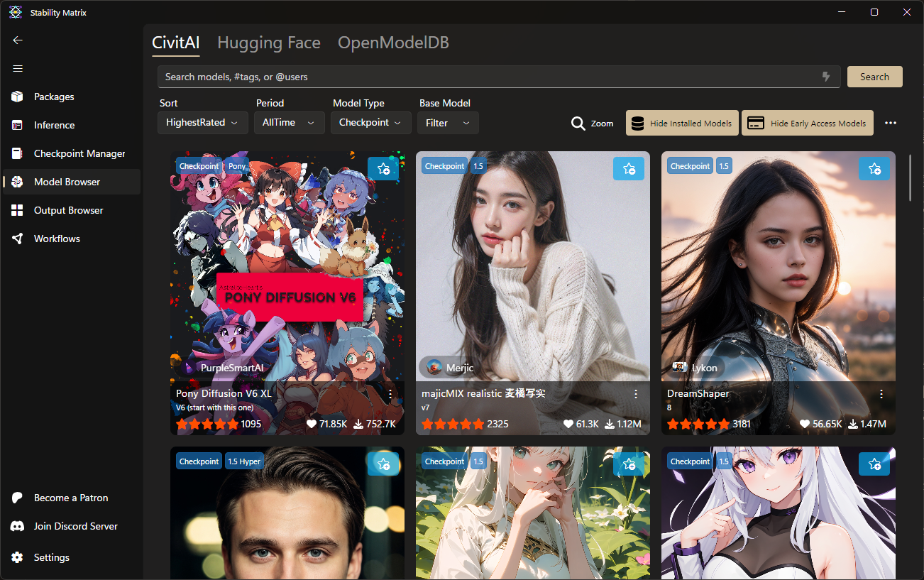Favorite the 1.5 Hyper man portrait model
The height and width of the screenshot is (580, 924).
pyautogui.click(x=383, y=464)
